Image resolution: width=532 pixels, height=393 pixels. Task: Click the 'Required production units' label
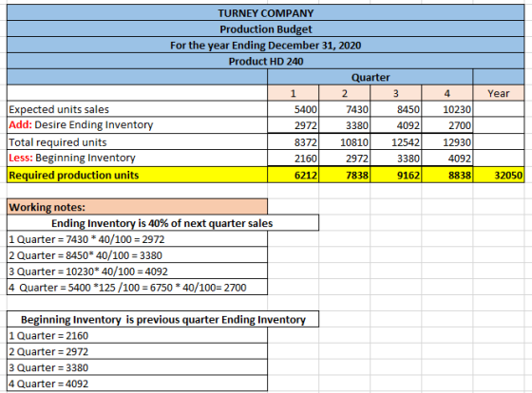tap(137, 175)
